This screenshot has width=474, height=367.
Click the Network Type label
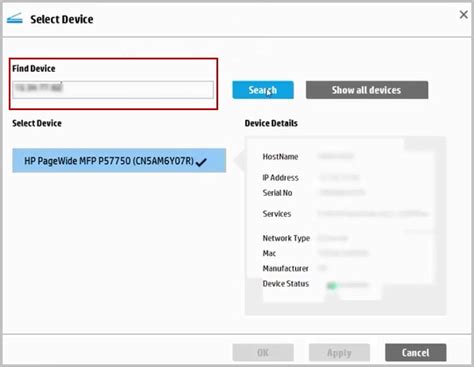286,238
